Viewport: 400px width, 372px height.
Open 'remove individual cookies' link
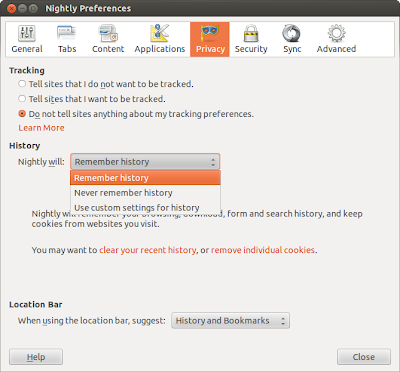pos(263,250)
